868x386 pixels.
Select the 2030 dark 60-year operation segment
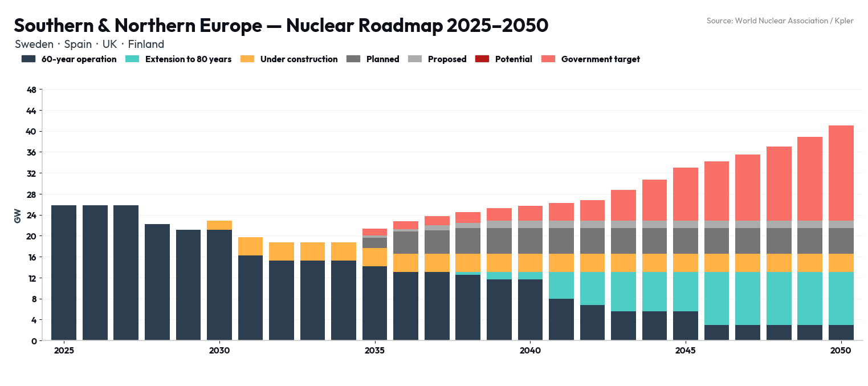pos(219,285)
